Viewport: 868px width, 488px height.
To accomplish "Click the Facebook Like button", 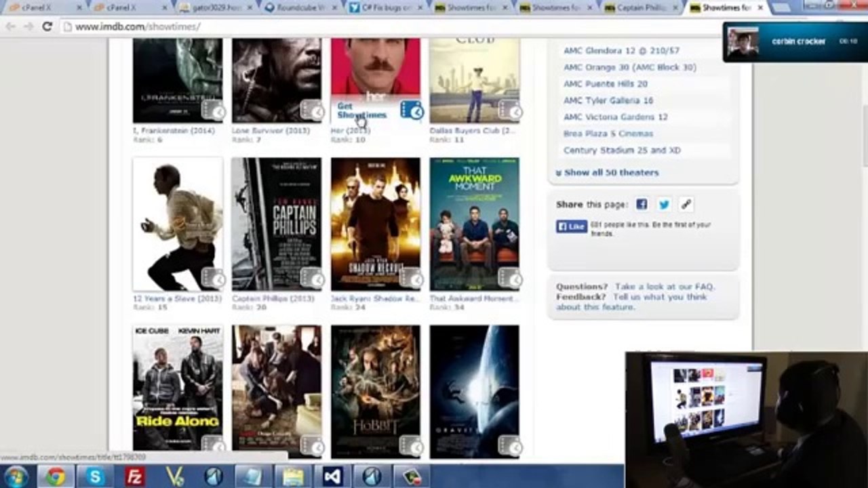I will click(572, 226).
